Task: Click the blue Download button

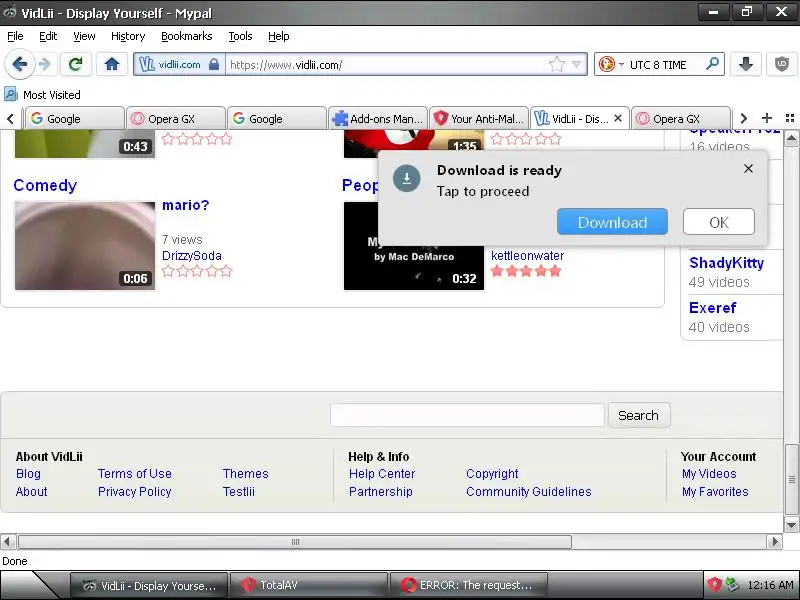Action: [x=612, y=222]
